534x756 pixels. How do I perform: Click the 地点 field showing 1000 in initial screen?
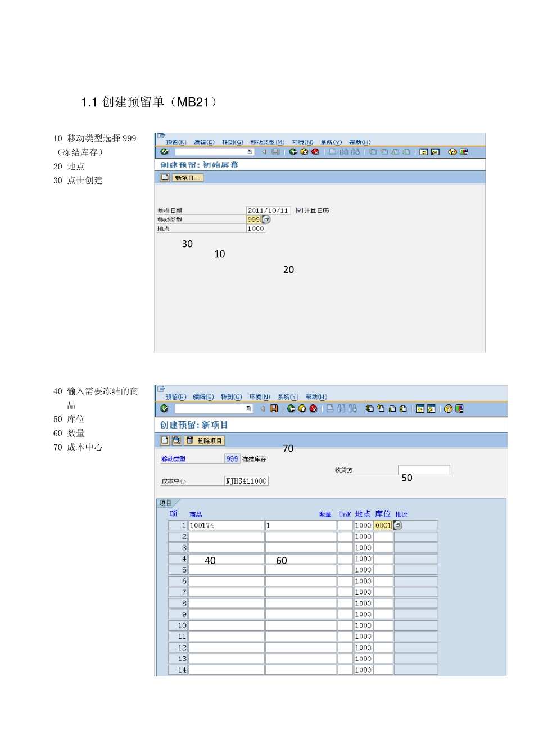(256, 228)
